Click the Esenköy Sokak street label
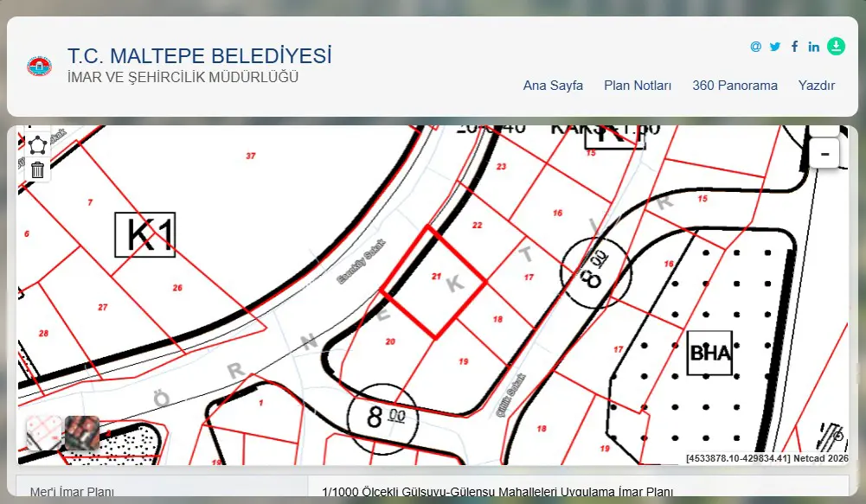866x504 pixels. point(362,262)
